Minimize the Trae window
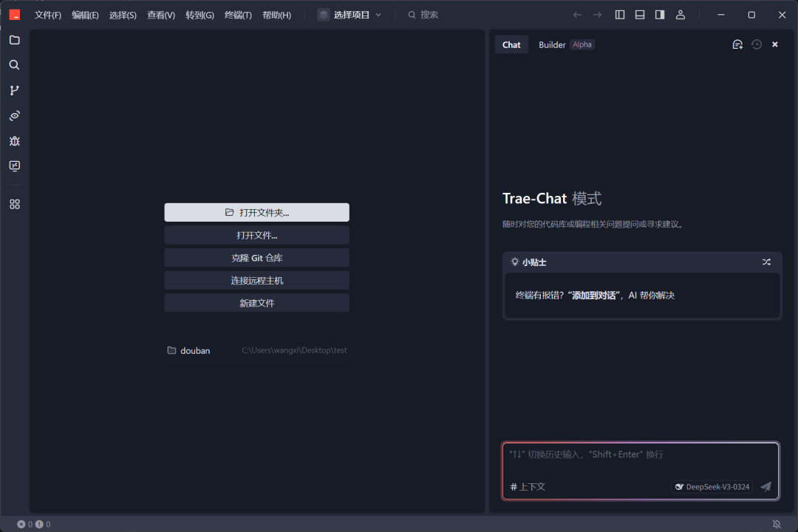The width and height of the screenshot is (798, 532). pos(720,15)
